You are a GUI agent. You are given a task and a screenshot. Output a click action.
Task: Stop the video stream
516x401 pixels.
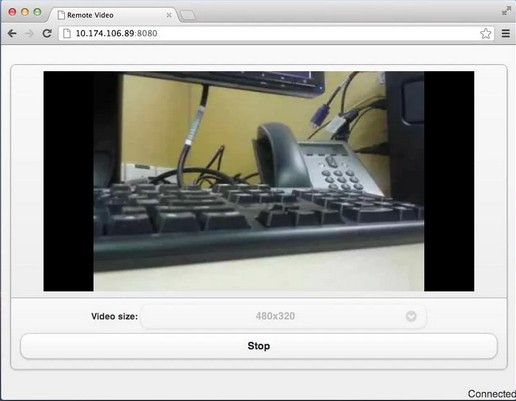coord(259,346)
